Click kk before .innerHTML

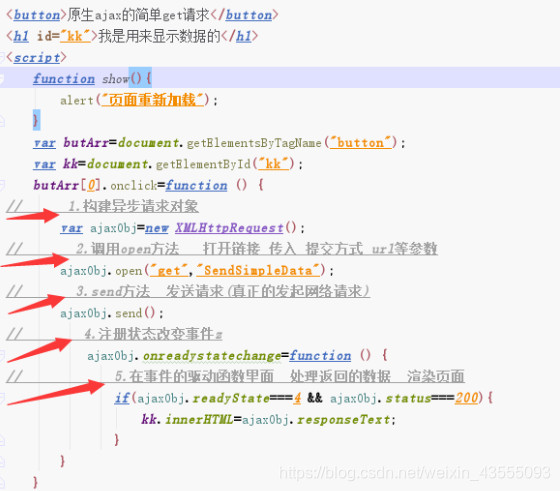(148, 419)
